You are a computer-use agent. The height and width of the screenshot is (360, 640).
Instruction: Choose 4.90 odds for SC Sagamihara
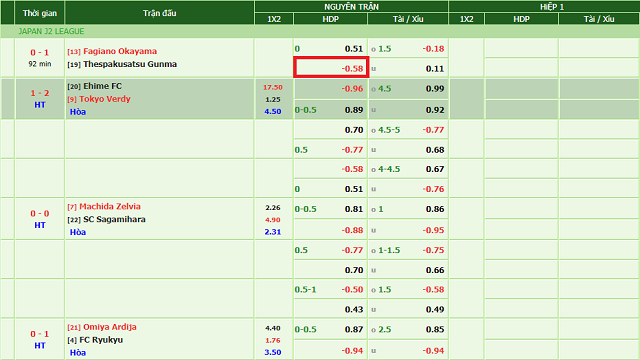(x=273, y=220)
